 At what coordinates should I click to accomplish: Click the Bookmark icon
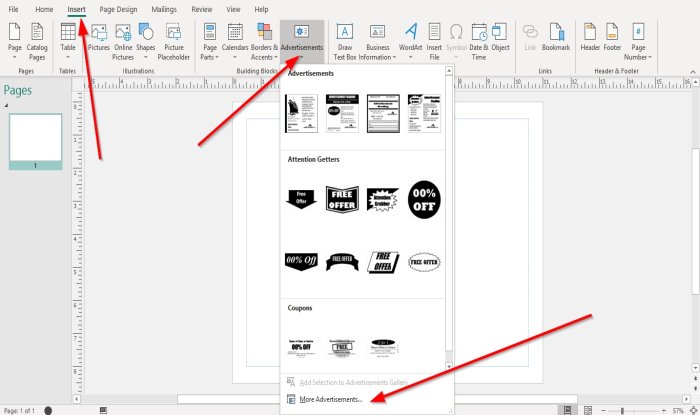555,37
